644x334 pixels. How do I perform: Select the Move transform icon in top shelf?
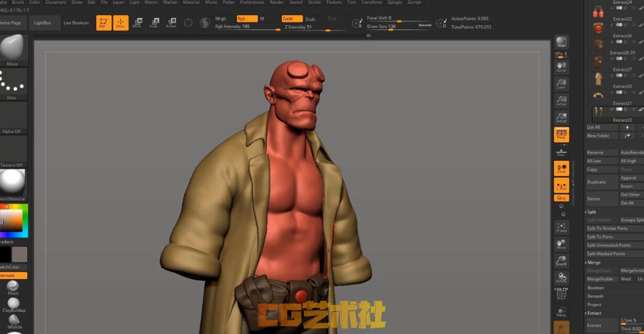137,23
